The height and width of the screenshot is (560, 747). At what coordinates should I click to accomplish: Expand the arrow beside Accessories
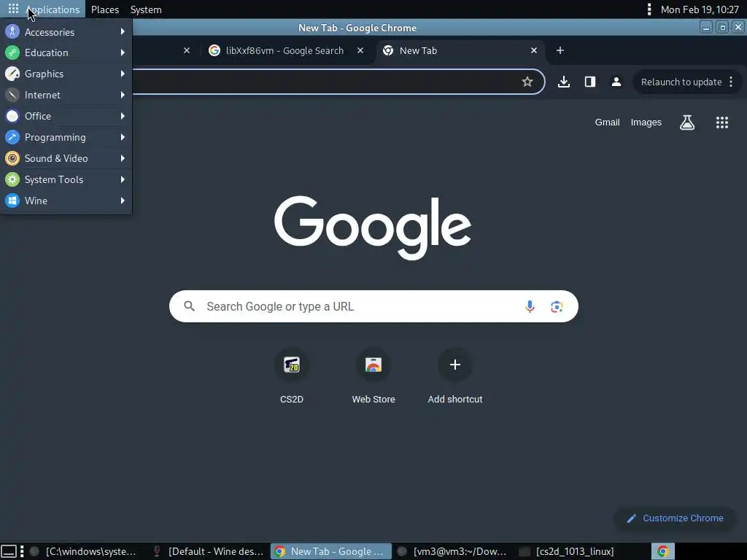point(123,31)
